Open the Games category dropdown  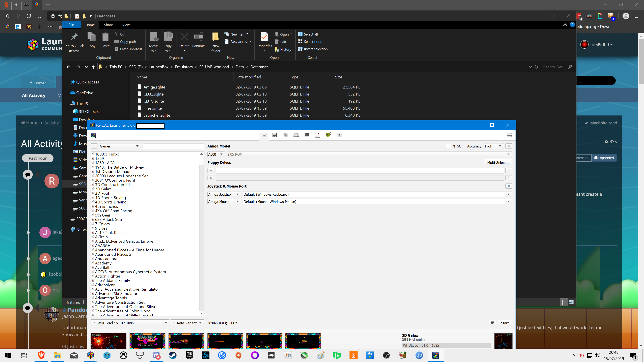pyautogui.click(x=120, y=146)
